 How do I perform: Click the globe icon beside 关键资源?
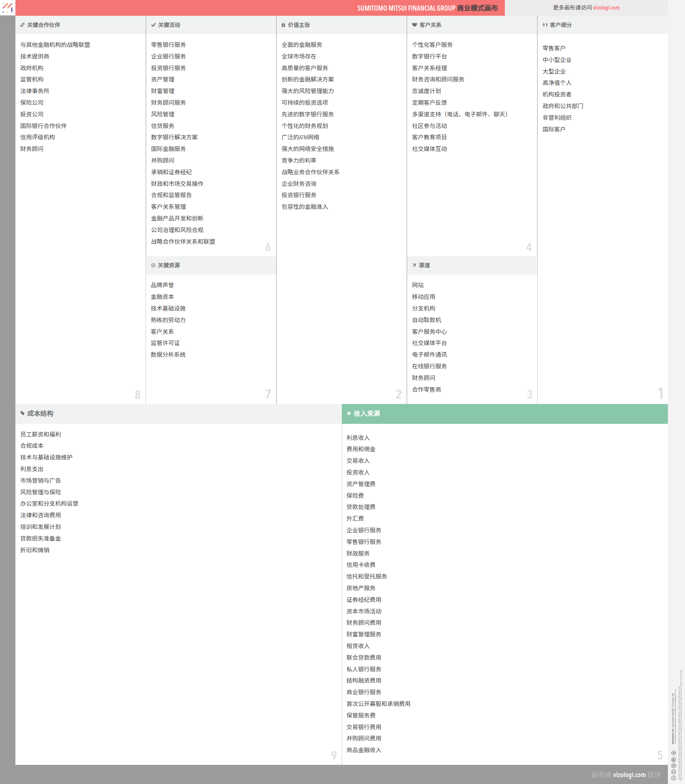point(153,265)
